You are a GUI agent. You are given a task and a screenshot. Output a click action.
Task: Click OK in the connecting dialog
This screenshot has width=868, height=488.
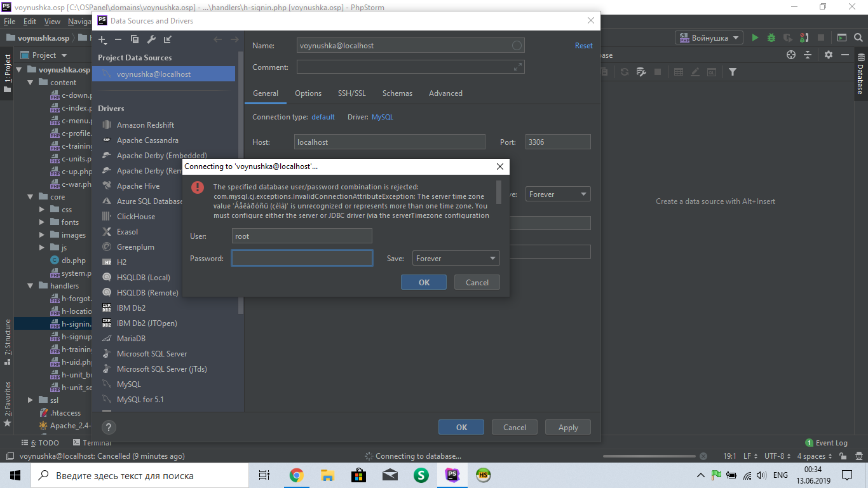coord(423,283)
